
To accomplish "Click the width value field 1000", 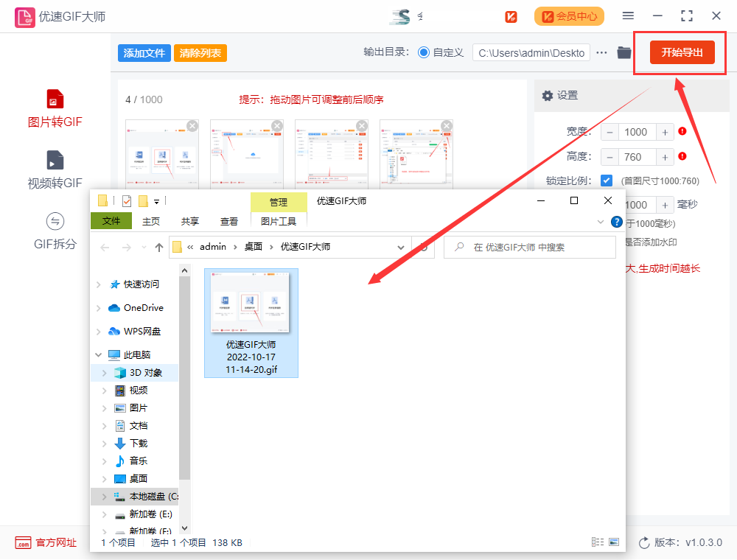I will 637,132.
